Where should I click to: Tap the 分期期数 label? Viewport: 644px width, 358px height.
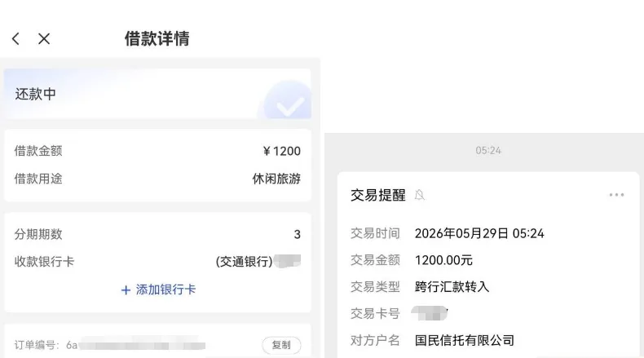tap(38, 234)
